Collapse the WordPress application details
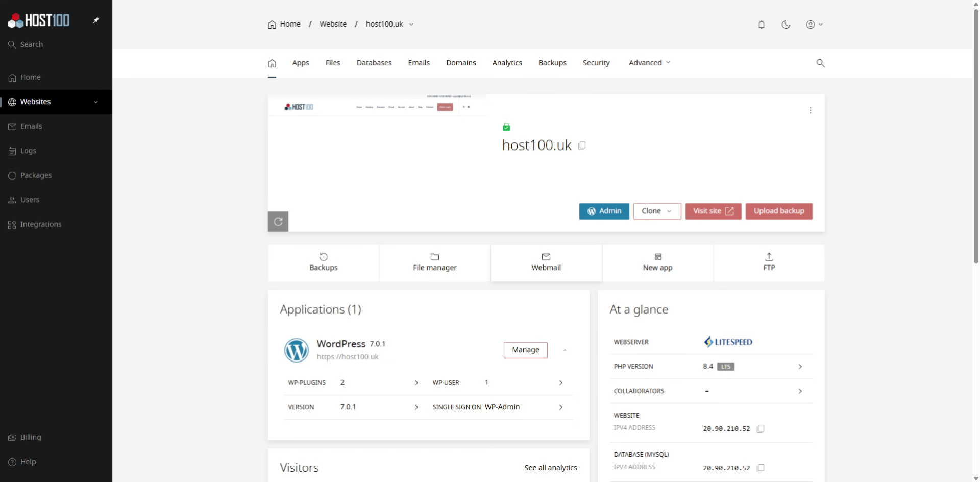 (565, 350)
